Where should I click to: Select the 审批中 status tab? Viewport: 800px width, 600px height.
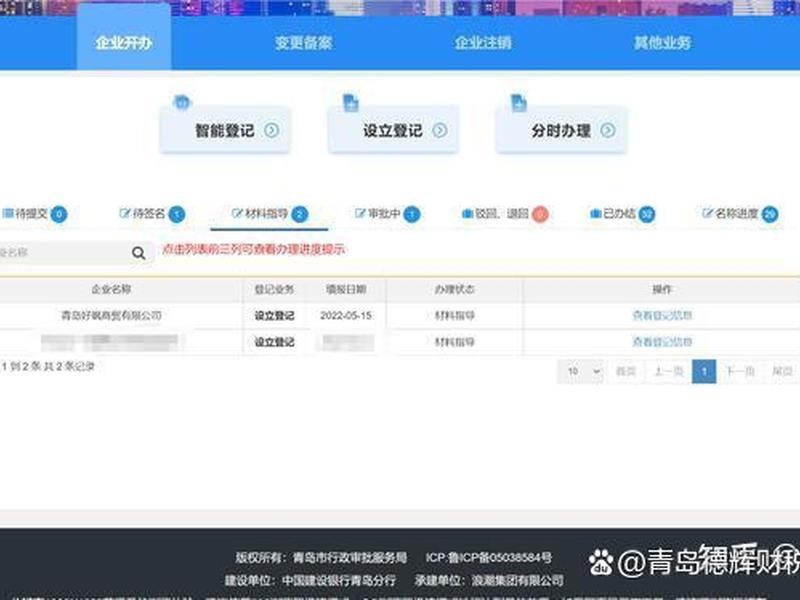387,214
